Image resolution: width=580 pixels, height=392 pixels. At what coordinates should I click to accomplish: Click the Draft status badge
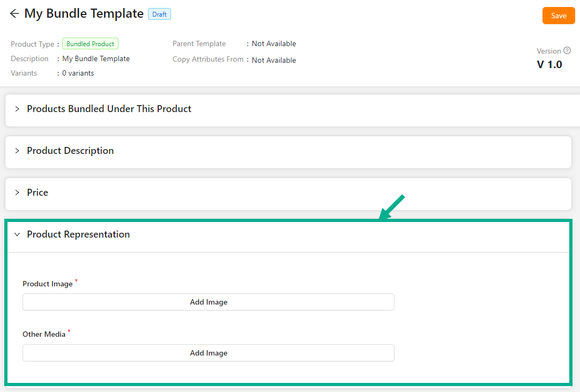coord(159,14)
